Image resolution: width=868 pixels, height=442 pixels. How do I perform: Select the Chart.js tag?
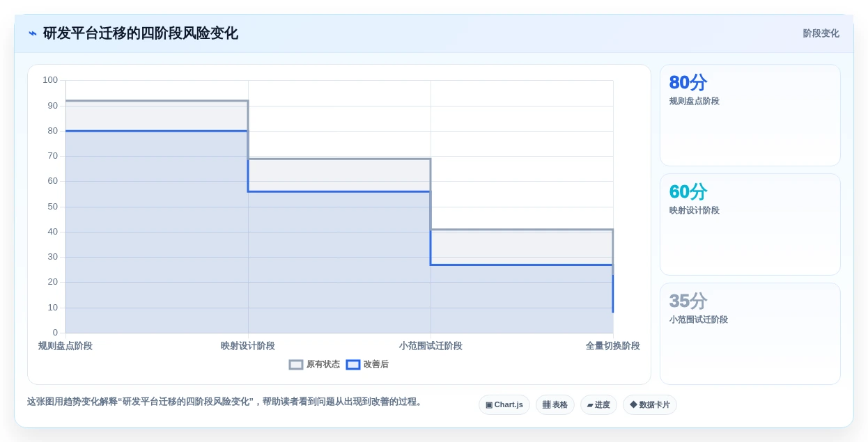[x=504, y=404]
